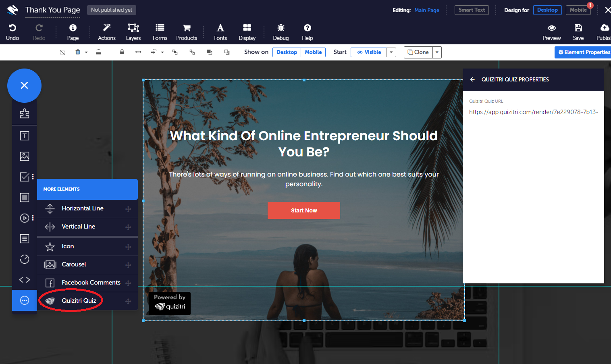This screenshot has width=611, height=364.
Task: Stretch element to full width
Action: point(138,52)
